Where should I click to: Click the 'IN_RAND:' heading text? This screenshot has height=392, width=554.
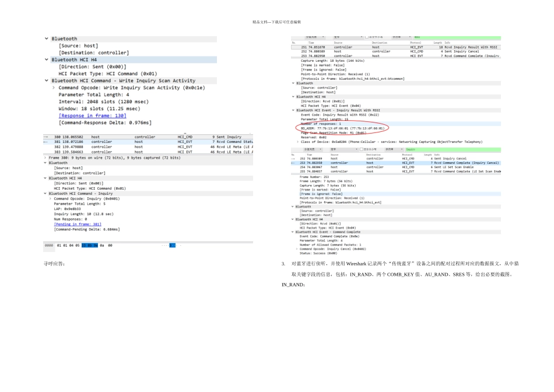pos(293,285)
